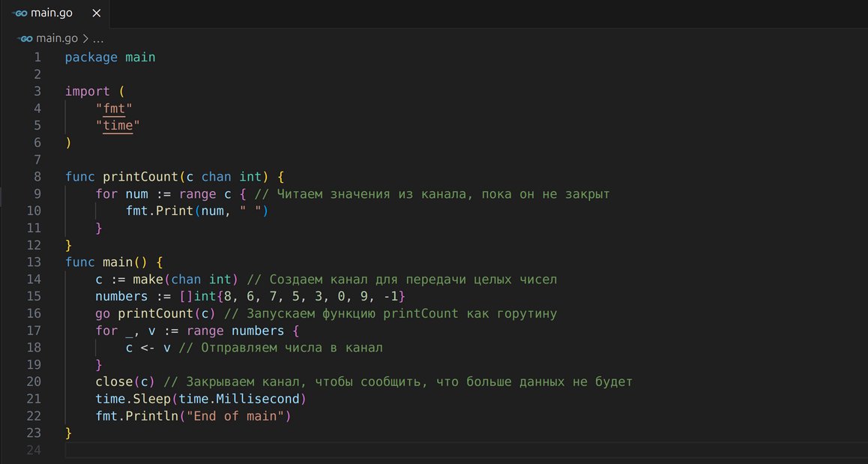Click the go keyword on line 16
The width and height of the screenshot is (868, 464).
point(103,313)
